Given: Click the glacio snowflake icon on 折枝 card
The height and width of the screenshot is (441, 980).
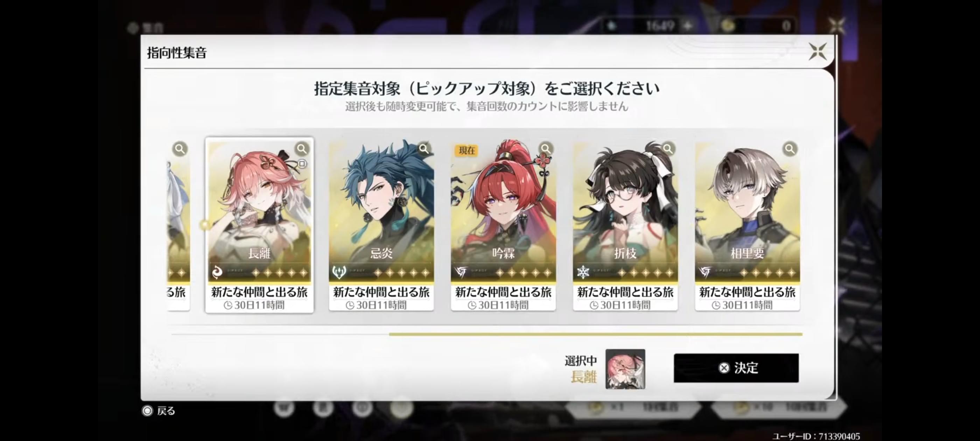Looking at the screenshot, I should click(583, 272).
